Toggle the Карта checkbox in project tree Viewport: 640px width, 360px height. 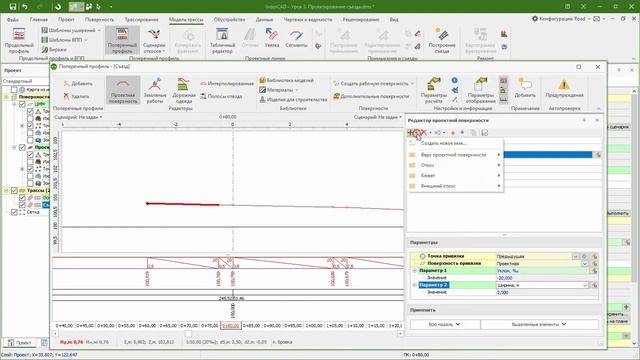click(14, 89)
